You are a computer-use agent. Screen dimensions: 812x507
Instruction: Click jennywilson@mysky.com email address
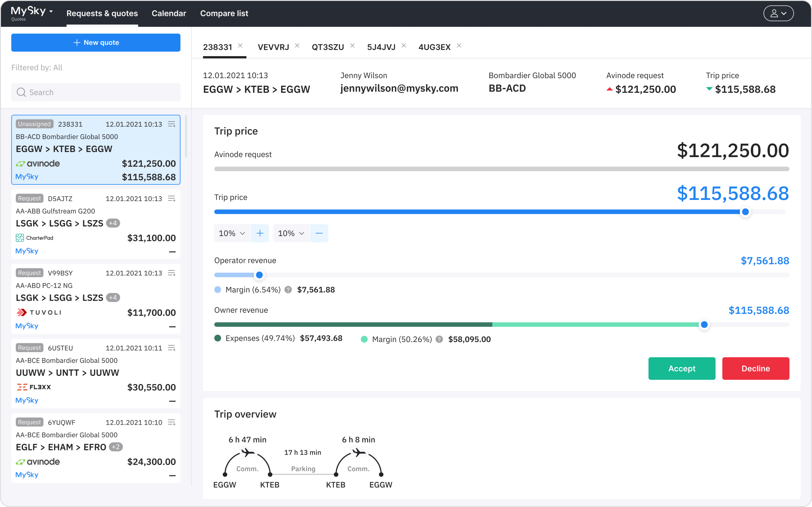[x=399, y=88]
